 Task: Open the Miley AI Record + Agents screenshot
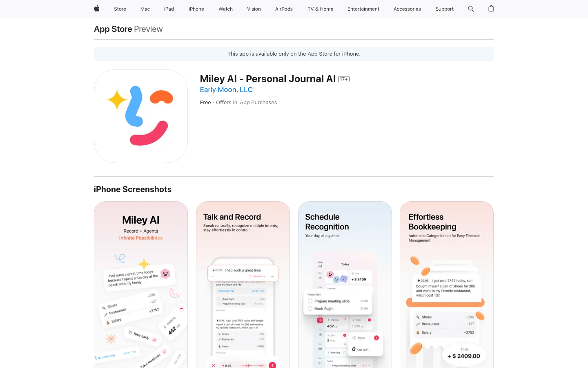pos(141,285)
